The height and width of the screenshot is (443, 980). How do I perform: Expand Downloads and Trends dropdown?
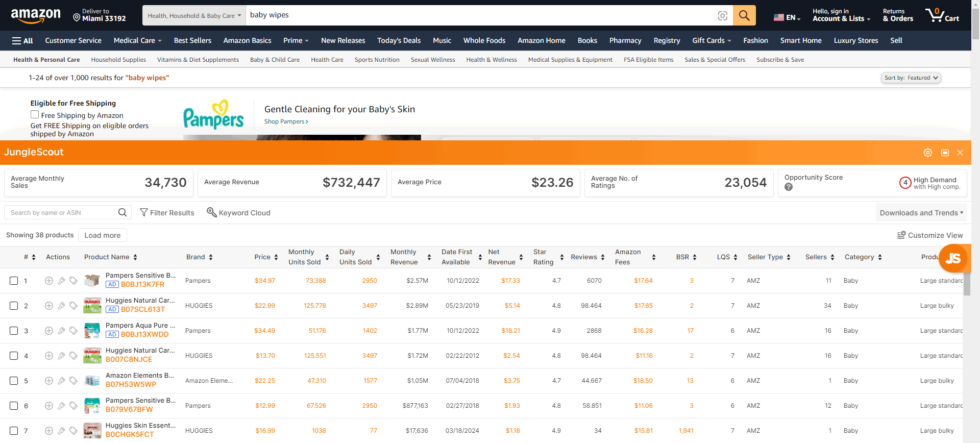point(921,213)
